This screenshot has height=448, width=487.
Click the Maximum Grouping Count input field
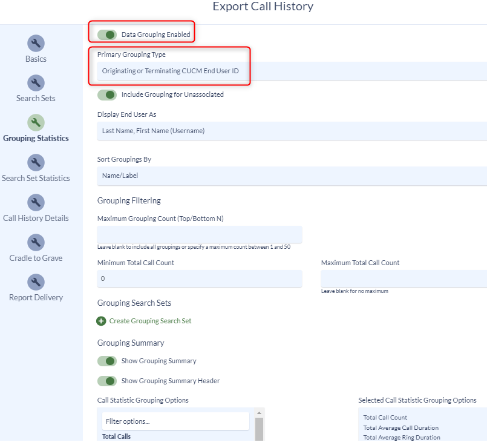tap(200, 234)
